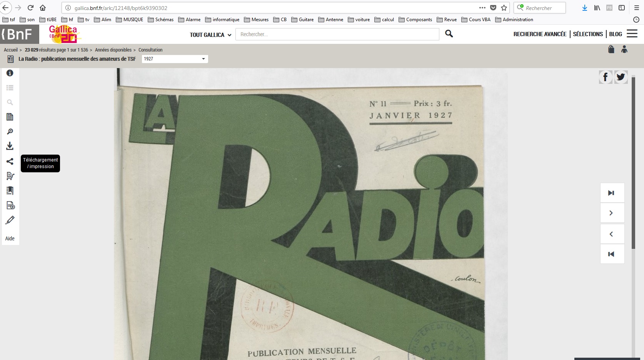
Task: Share on Twitter
Action: coord(621,77)
